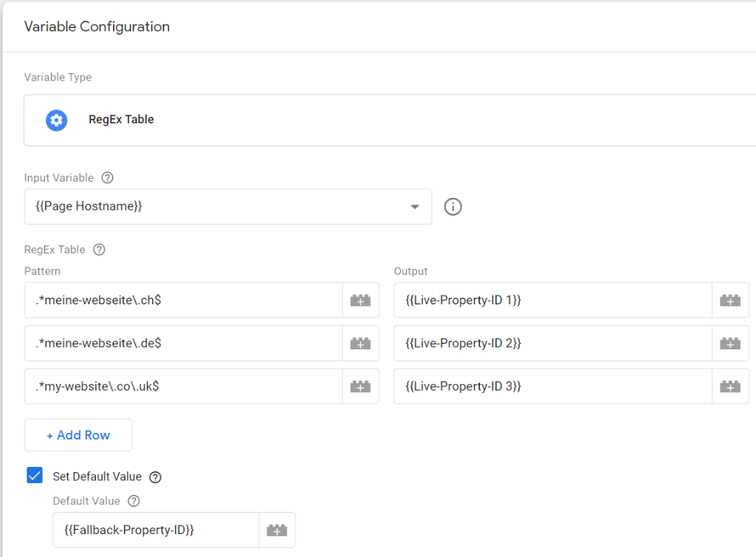Image resolution: width=756 pixels, height=557 pixels.
Task: Click help icon next to Set Default Value
Action: (x=155, y=477)
